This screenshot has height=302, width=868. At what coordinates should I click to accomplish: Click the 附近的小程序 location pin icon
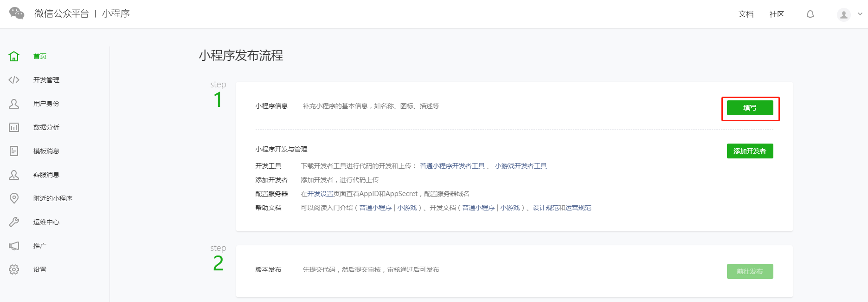coord(14,198)
